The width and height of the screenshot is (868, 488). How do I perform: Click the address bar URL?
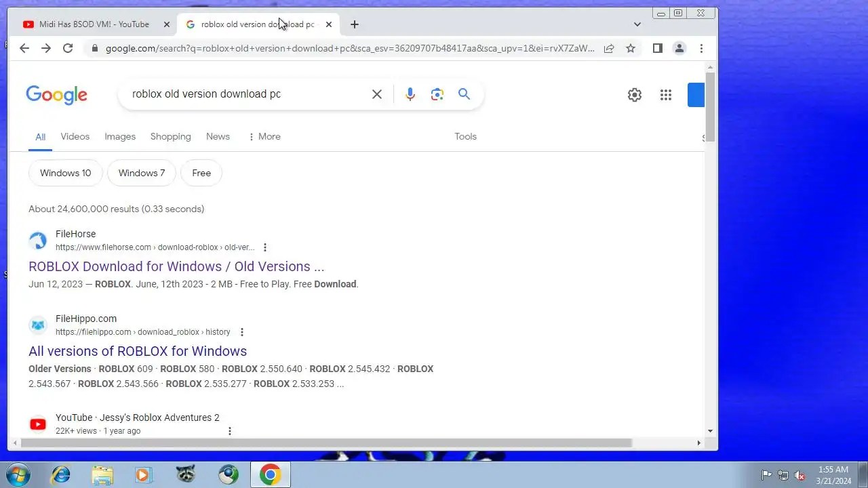[x=350, y=48]
